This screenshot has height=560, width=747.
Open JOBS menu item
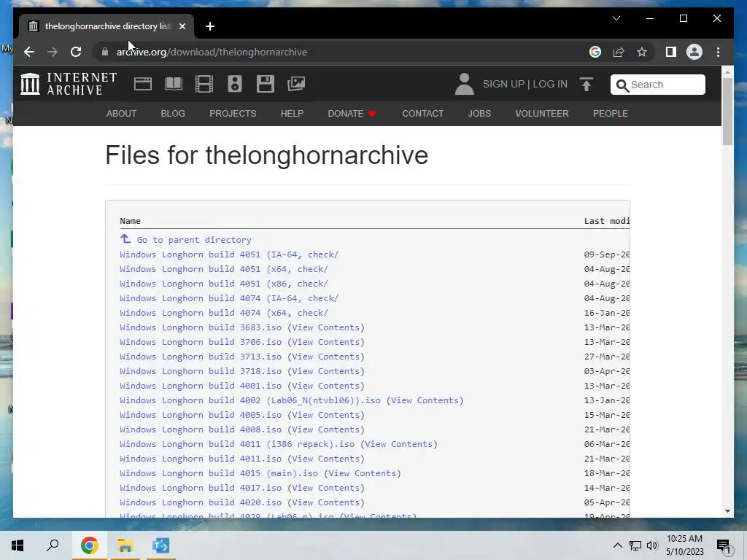(479, 113)
